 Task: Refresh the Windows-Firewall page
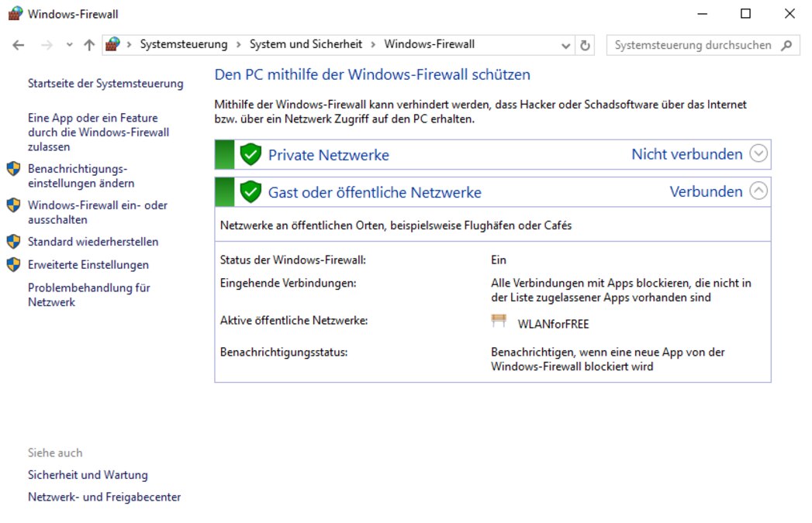[x=586, y=46]
